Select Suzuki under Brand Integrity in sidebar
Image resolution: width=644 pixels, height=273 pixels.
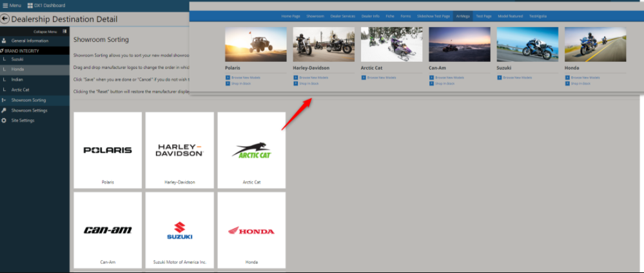[35, 59]
